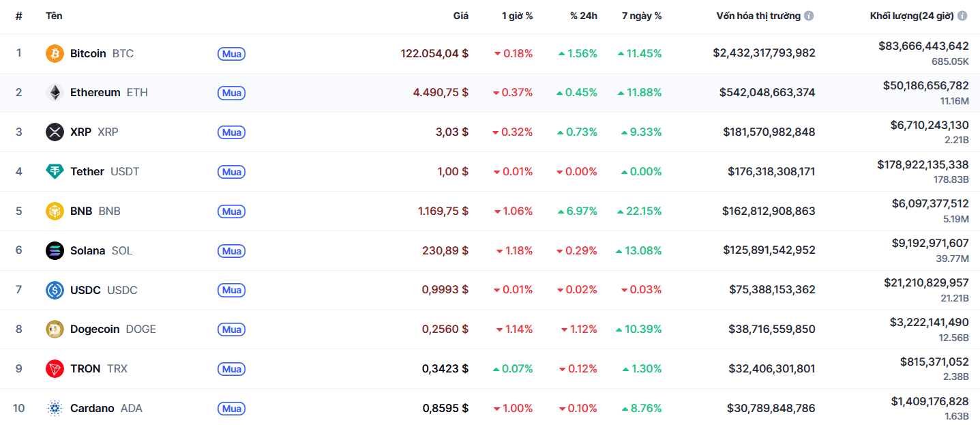The image size is (980, 425).
Task: Click Mua button for BNB
Action: tap(232, 211)
